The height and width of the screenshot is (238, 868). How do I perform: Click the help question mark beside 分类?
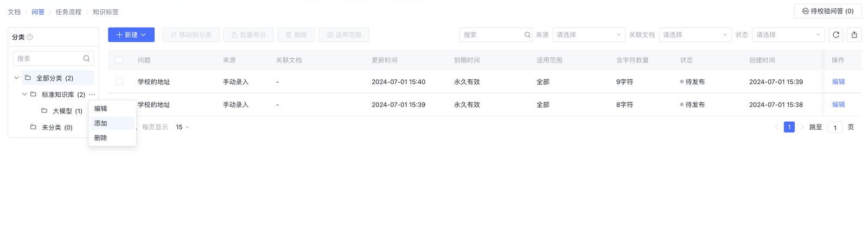[x=30, y=37]
